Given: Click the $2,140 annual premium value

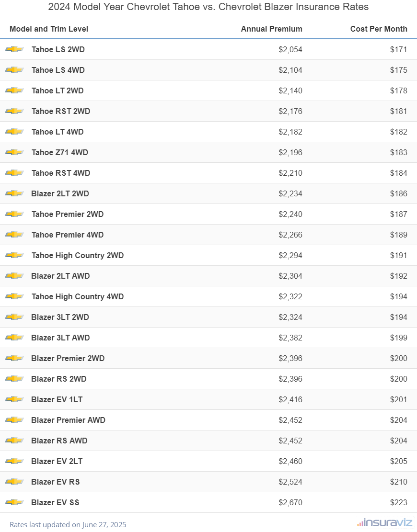Looking at the screenshot, I should point(290,91).
